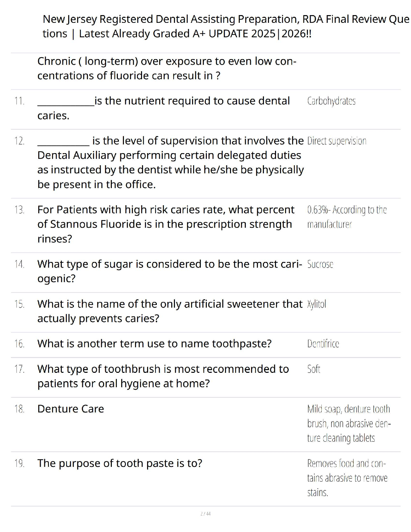Click the most cariogenic sugar question
Viewport: 411px width, 532px height.
pos(170,271)
